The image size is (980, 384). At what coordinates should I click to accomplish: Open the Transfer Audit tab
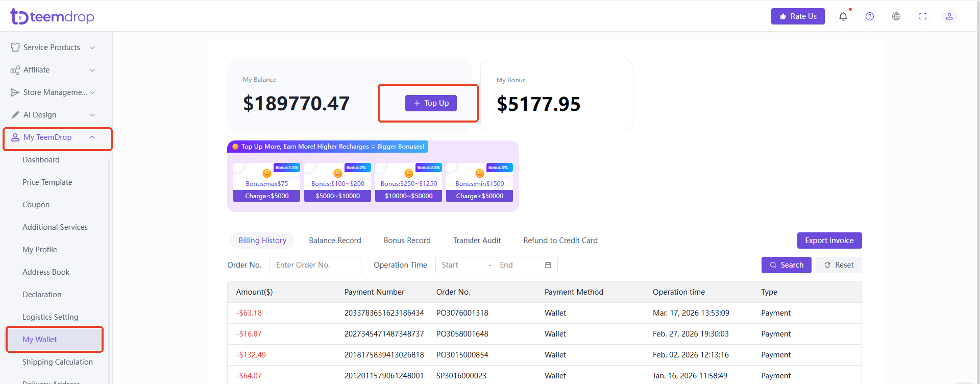click(x=477, y=241)
